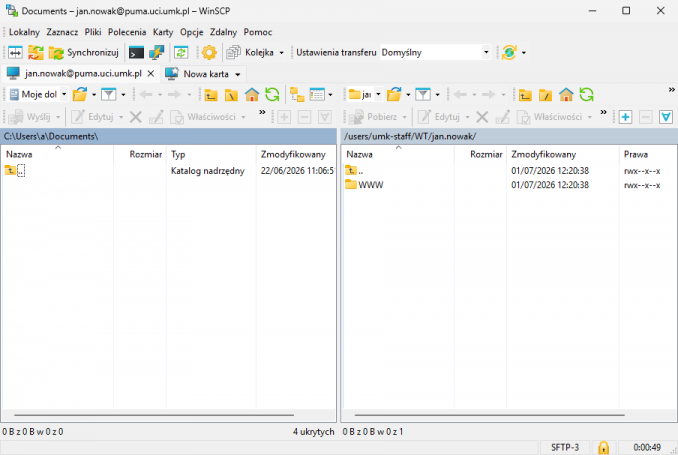Click the local directory tree icon

coord(297,94)
